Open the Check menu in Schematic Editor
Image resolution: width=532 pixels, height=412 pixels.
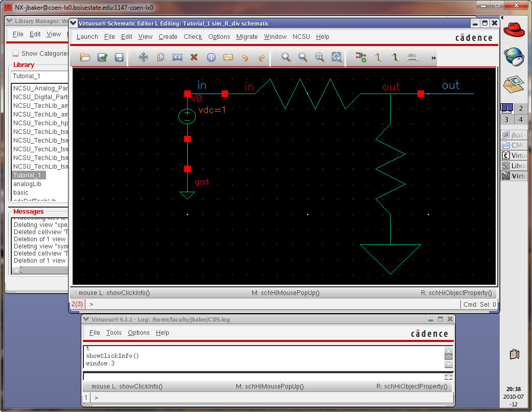pos(193,37)
